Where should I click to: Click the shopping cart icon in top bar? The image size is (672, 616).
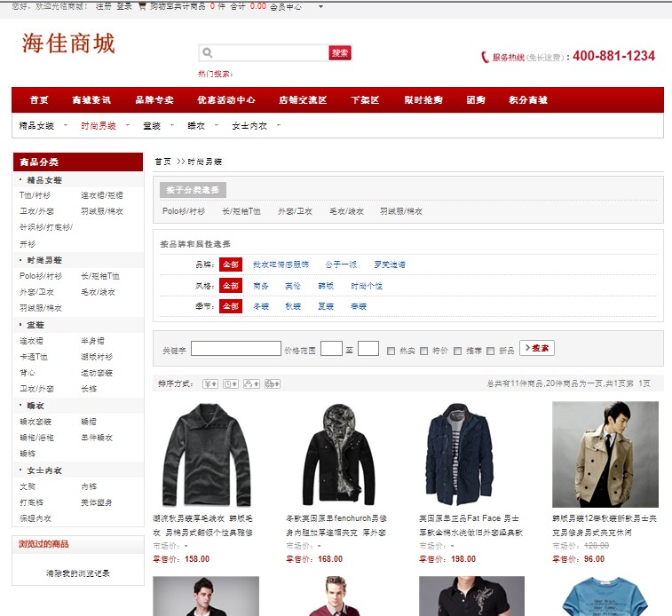142,6
